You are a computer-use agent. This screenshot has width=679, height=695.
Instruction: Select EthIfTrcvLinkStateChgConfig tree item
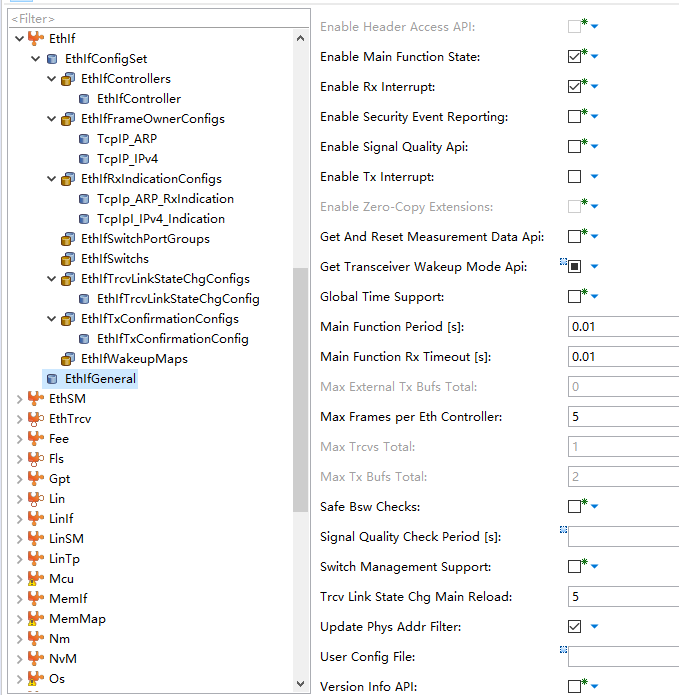[x=178, y=299]
